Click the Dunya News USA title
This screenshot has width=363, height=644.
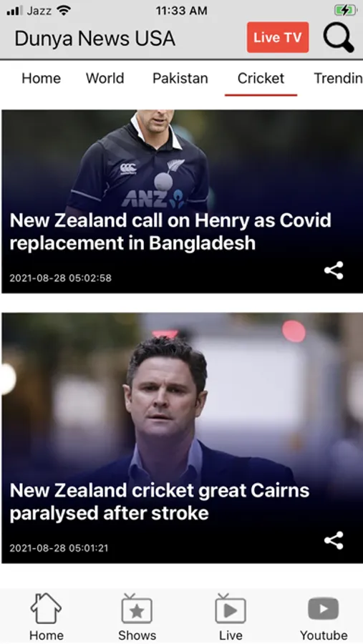pyautogui.click(x=95, y=39)
